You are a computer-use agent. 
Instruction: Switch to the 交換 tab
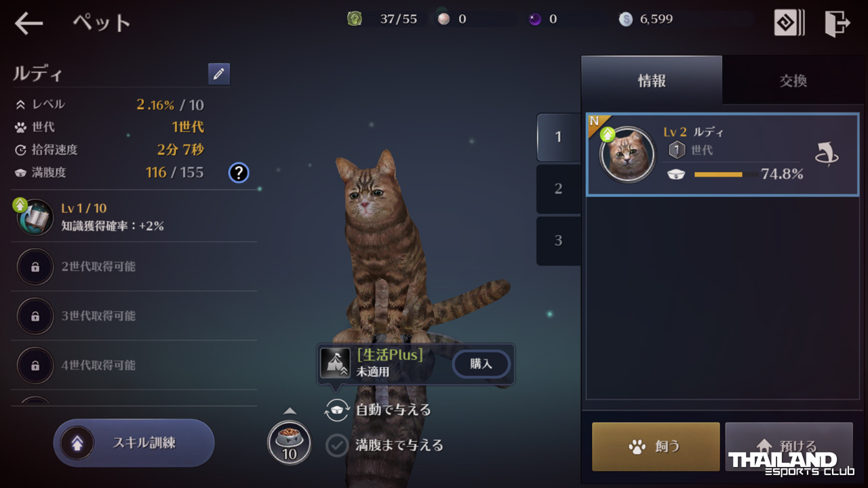[793, 81]
